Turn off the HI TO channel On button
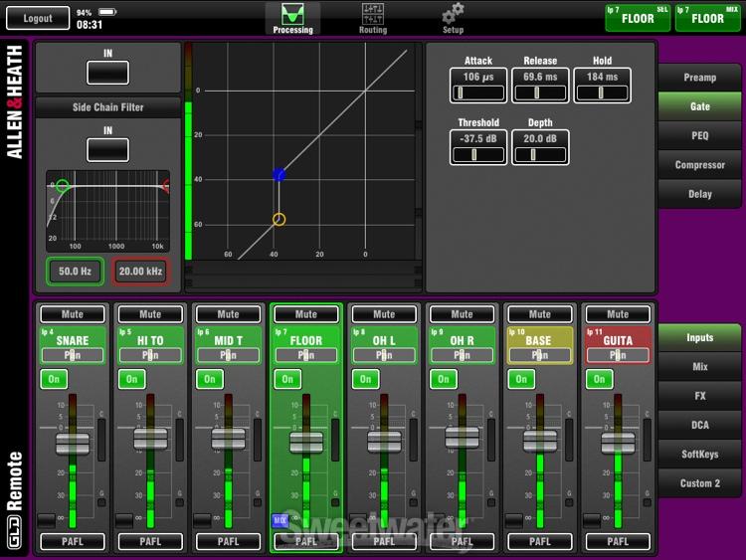746x560 pixels. 131,379
